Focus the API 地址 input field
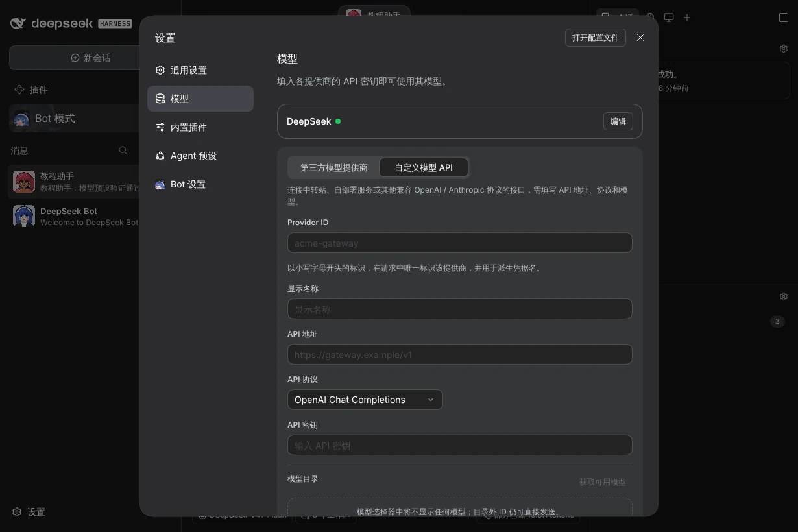Image resolution: width=798 pixels, height=532 pixels. [x=459, y=354]
